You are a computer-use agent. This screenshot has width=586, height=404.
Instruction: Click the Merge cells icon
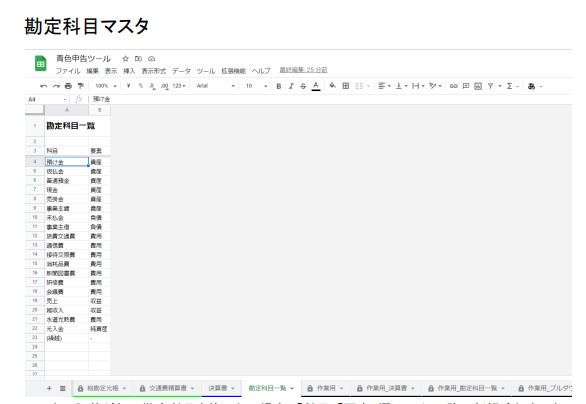pyautogui.click(x=359, y=86)
